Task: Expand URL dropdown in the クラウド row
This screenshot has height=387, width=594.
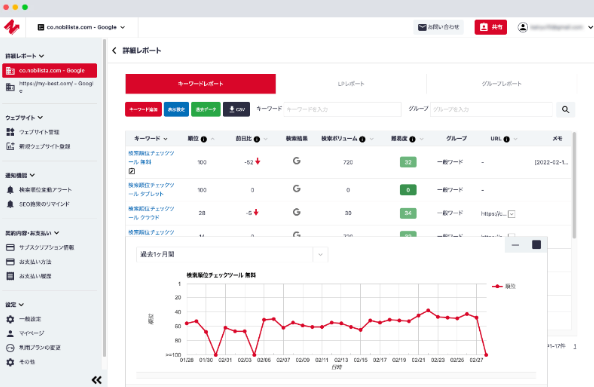Action: pos(511,214)
